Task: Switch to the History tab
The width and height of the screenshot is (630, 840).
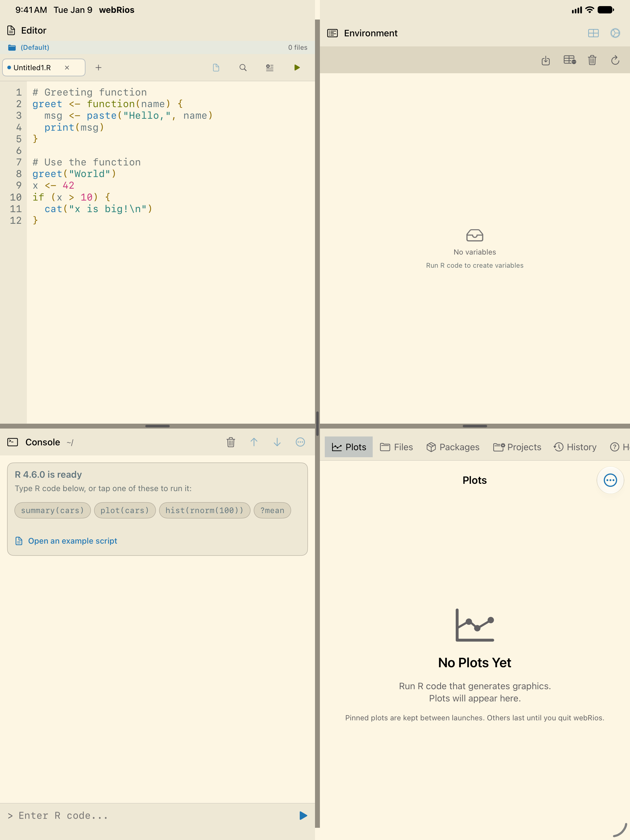Action: [575, 447]
